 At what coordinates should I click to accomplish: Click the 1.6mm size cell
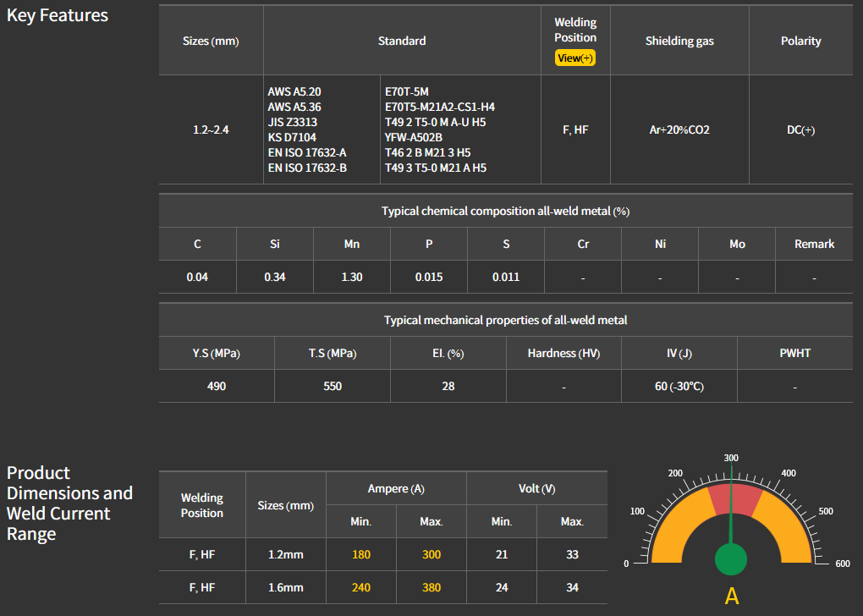pos(285,587)
